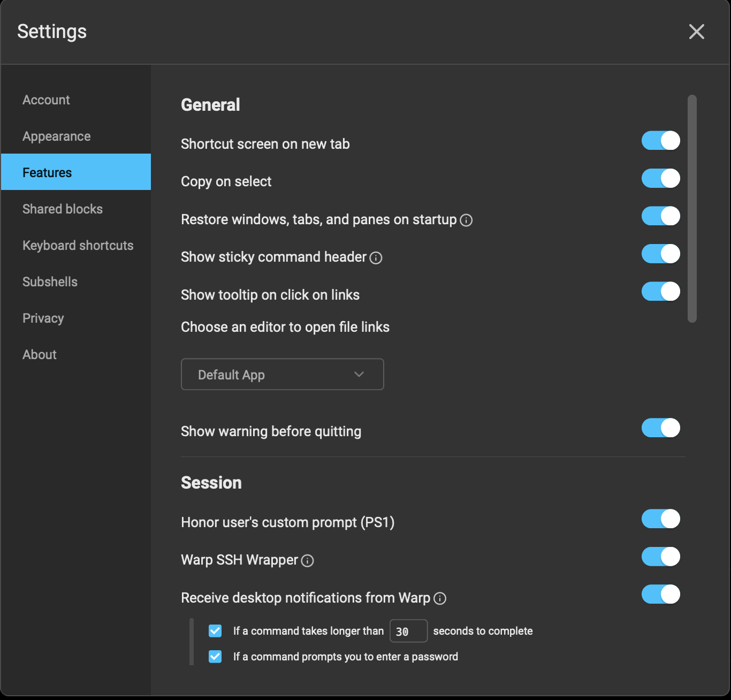Image resolution: width=731 pixels, height=700 pixels.
Task: Click the 30 seconds input field
Action: point(408,631)
